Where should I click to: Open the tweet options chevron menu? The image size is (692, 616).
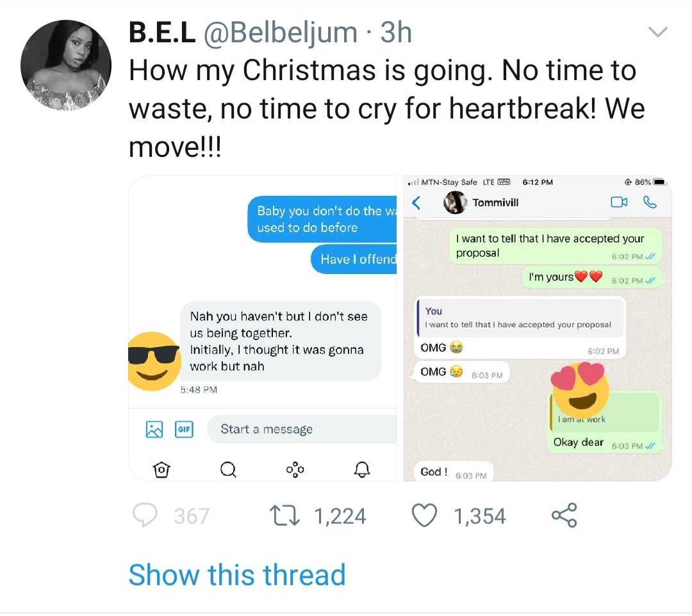point(658,32)
